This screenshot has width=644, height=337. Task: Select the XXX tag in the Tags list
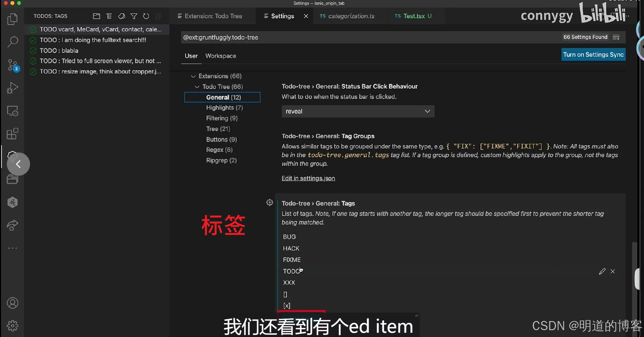click(x=289, y=282)
